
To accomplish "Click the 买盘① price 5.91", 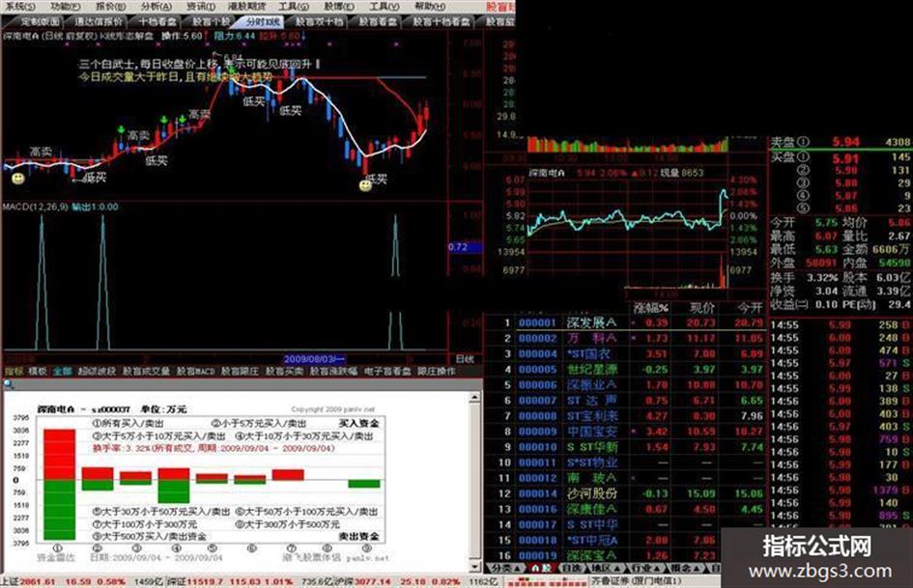I will pos(845,157).
